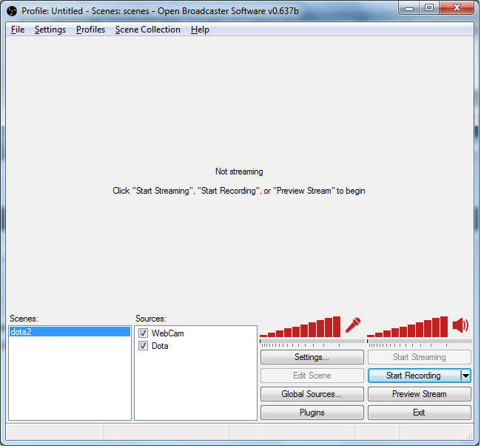This screenshot has width=481, height=448.
Task: Mute the microphone via the mic icon
Action: pos(353,326)
